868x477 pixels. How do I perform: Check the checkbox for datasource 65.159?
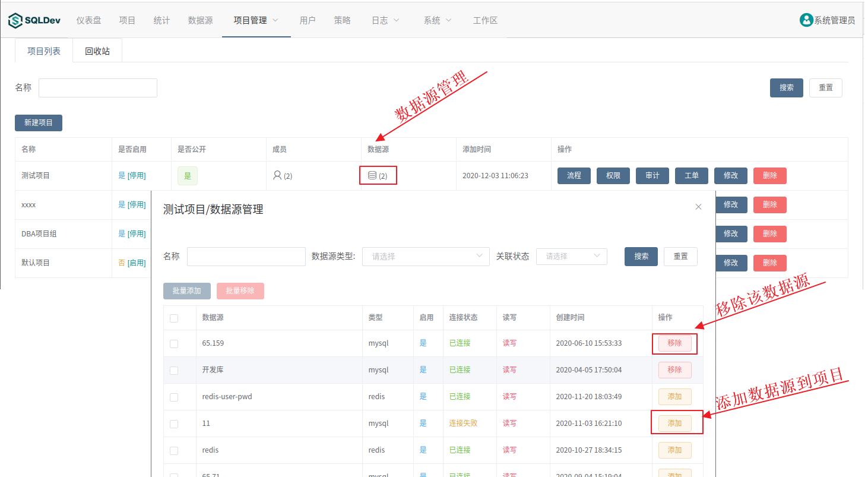click(173, 343)
